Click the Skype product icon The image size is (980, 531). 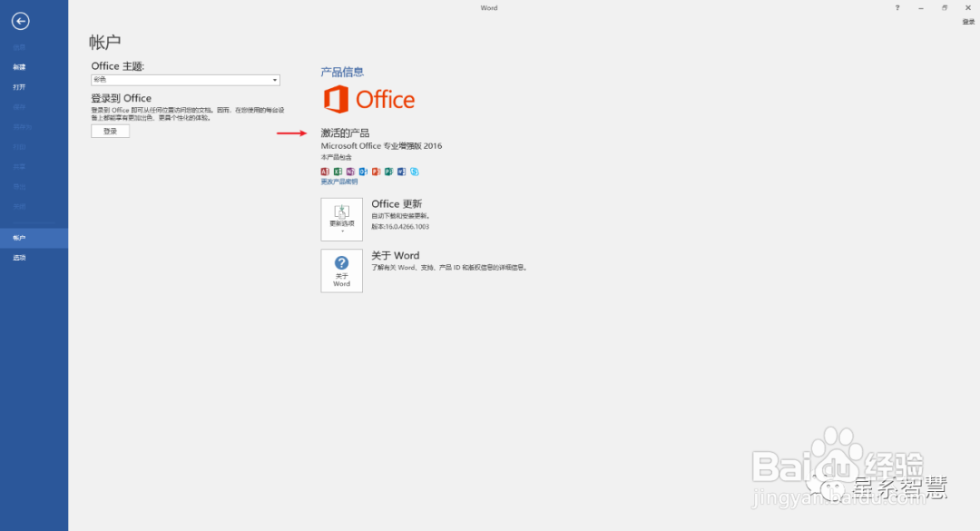point(415,172)
